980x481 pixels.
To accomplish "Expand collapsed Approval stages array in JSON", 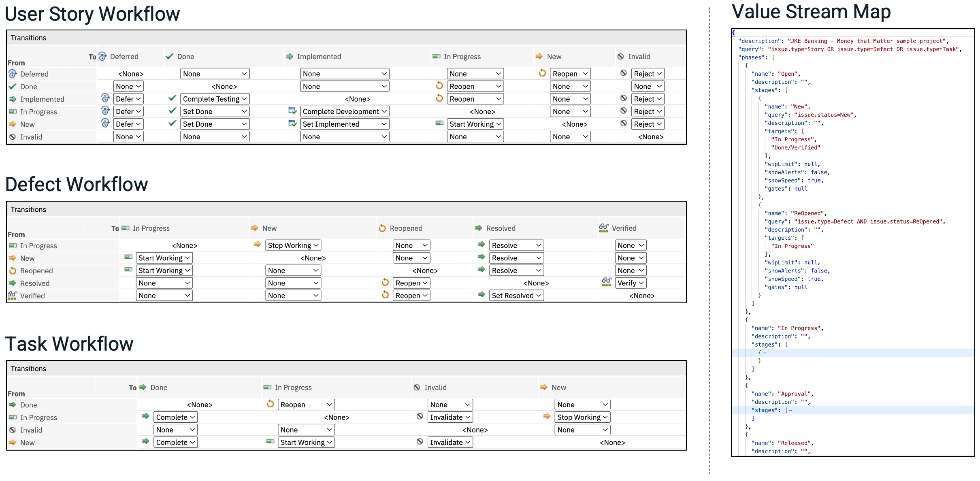I will click(790, 410).
